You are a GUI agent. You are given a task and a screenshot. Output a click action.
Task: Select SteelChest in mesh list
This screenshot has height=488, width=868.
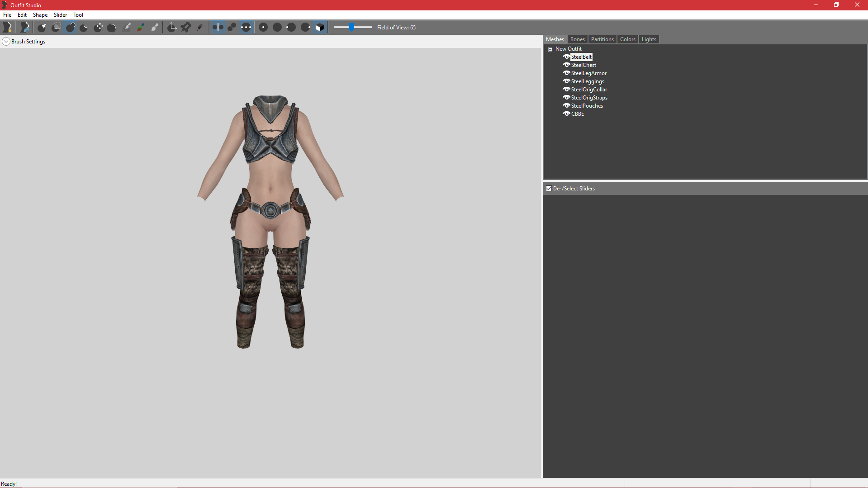(583, 65)
